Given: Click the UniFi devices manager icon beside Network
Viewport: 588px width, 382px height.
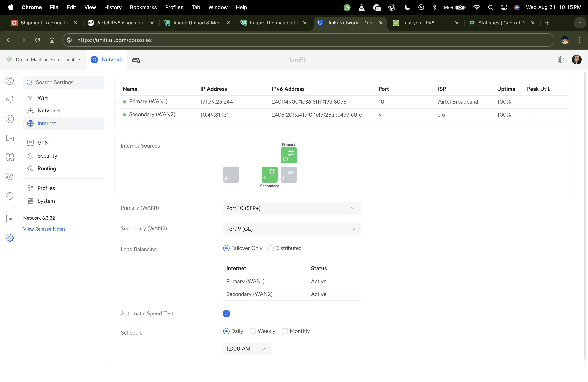Looking at the screenshot, I should (136, 60).
